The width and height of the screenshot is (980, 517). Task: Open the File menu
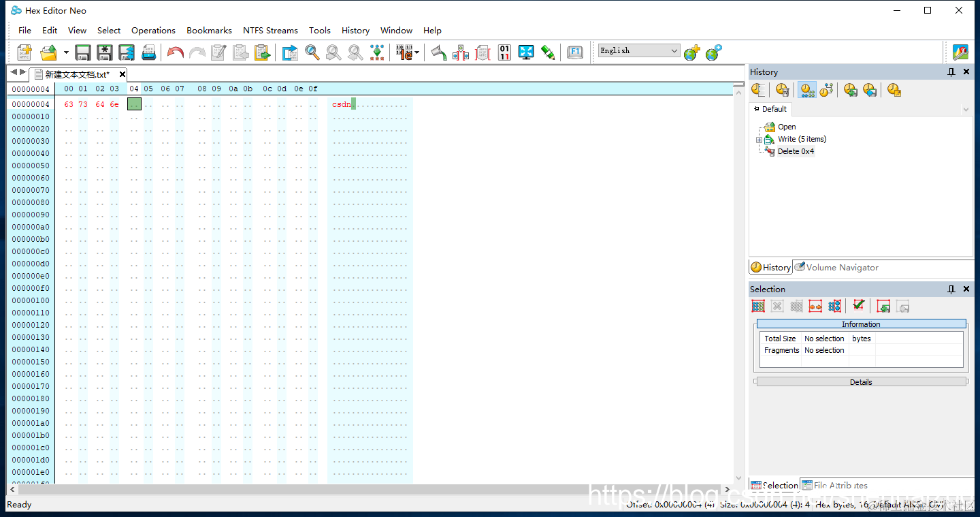tap(24, 31)
